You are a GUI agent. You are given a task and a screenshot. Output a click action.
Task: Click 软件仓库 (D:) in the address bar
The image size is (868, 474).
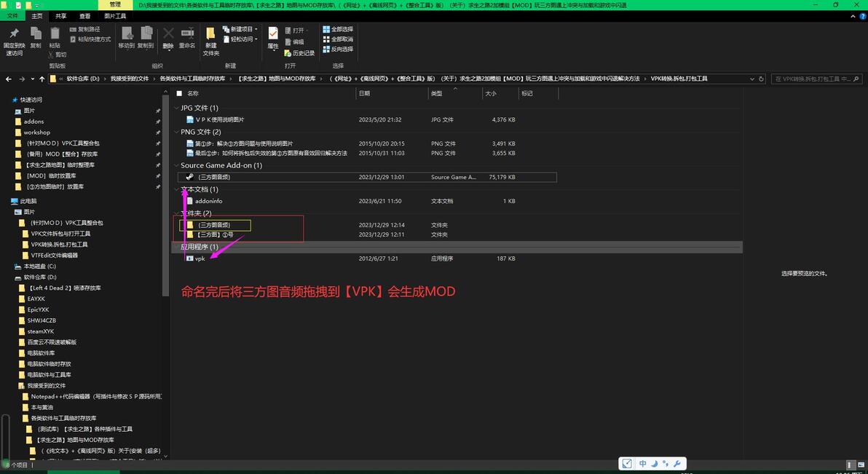click(83, 79)
